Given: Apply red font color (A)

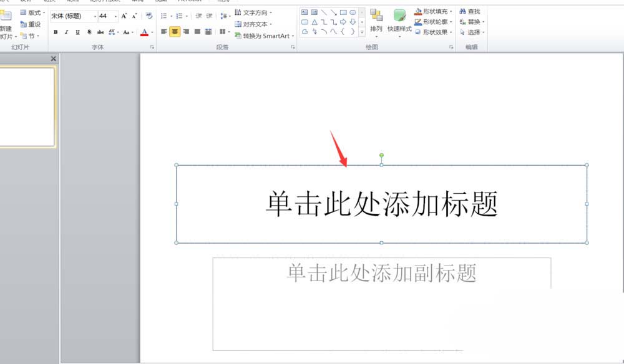Looking at the screenshot, I should [x=145, y=32].
